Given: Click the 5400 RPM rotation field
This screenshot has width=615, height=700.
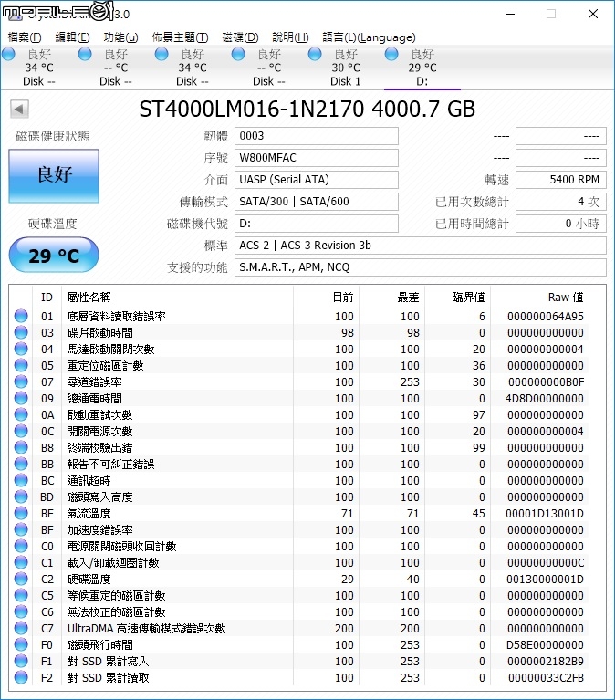Looking at the screenshot, I should [561, 180].
